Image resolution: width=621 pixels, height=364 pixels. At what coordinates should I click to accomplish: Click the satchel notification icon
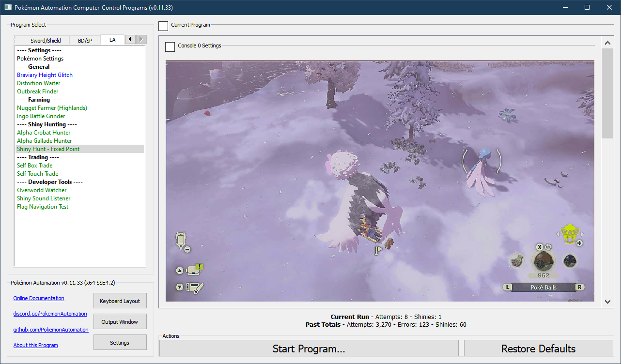click(196, 270)
